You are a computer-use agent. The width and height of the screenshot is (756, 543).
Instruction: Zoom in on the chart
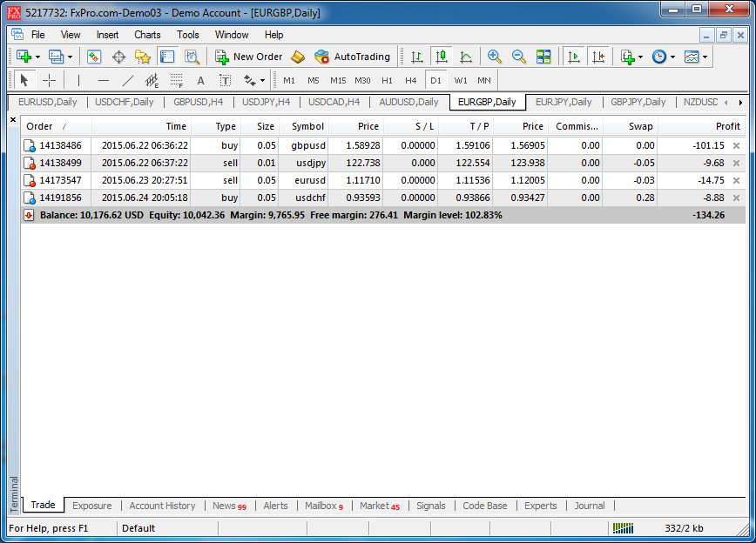point(494,57)
